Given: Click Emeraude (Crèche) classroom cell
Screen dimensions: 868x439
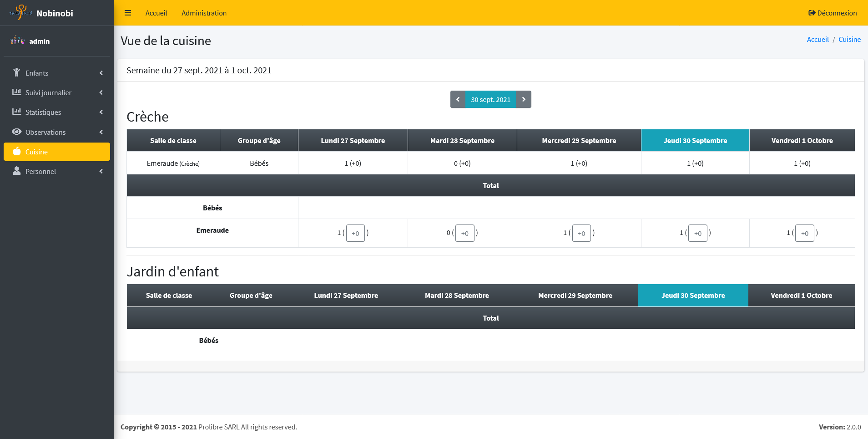Looking at the screenshot, I should pyautogui.click(x=173, y=163).
